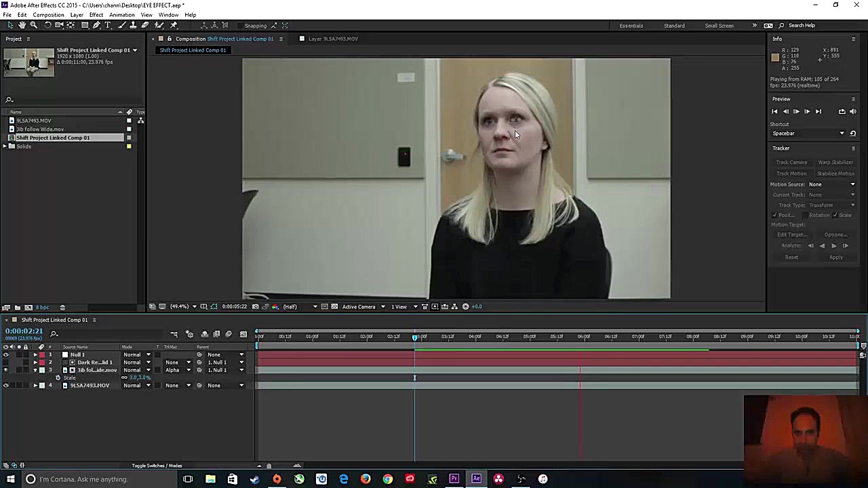868x488 pixels.
Task: Open the Composition menu
Action: [48, 14]
